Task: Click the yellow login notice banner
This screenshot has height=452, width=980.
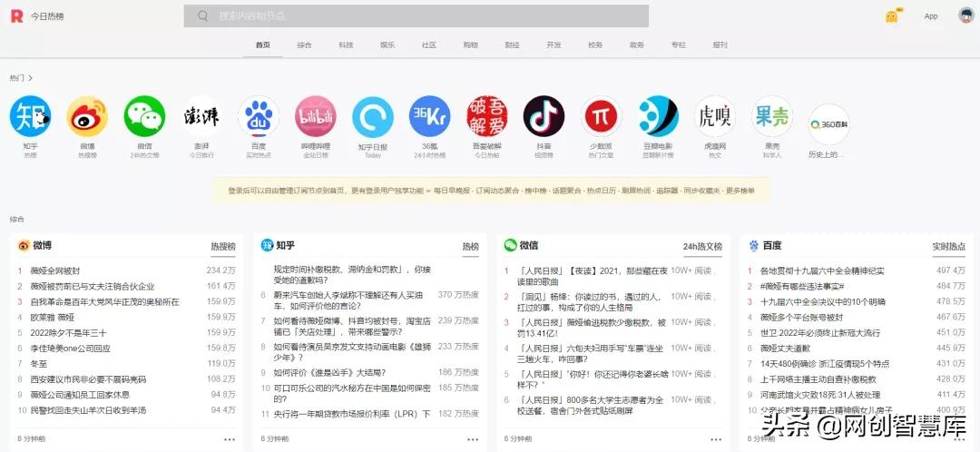Action: tap(491, 191)
